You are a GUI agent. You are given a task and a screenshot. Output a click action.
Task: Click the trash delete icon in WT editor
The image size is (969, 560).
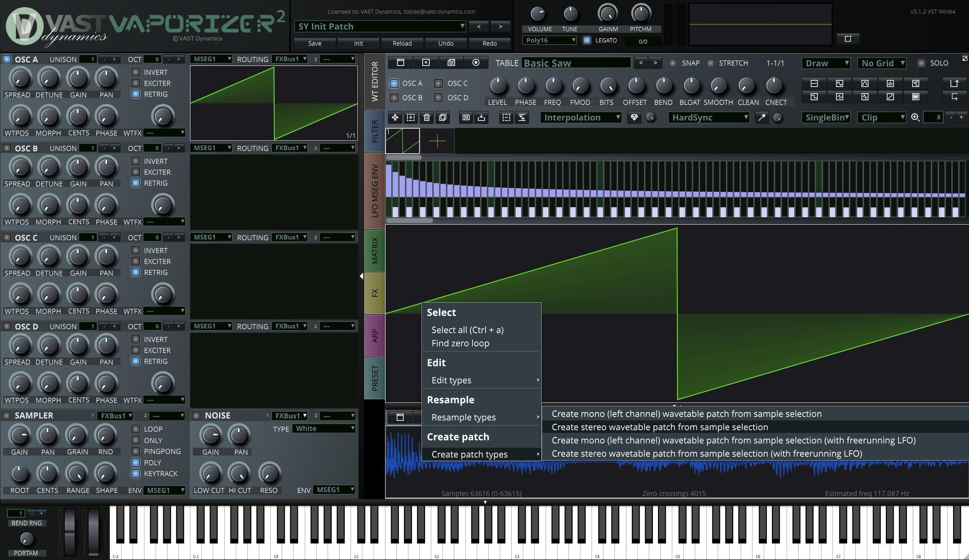[x=427, y=117]
